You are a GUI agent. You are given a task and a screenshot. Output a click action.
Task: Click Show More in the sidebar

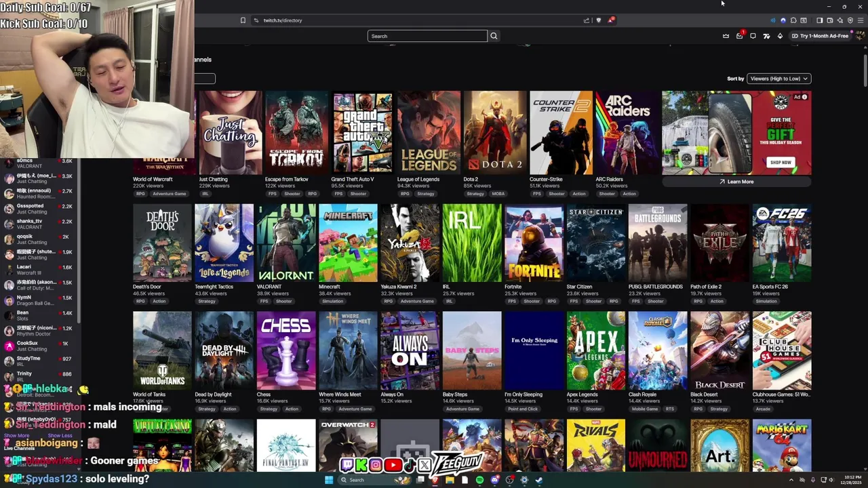point(17,436)
